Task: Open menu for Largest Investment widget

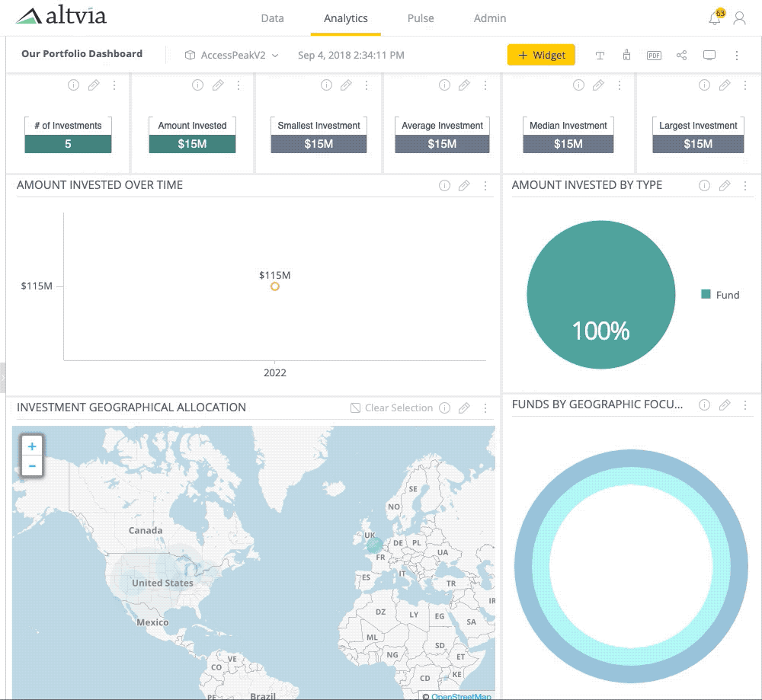Action: pyautogui.click(x=745, y=85)
